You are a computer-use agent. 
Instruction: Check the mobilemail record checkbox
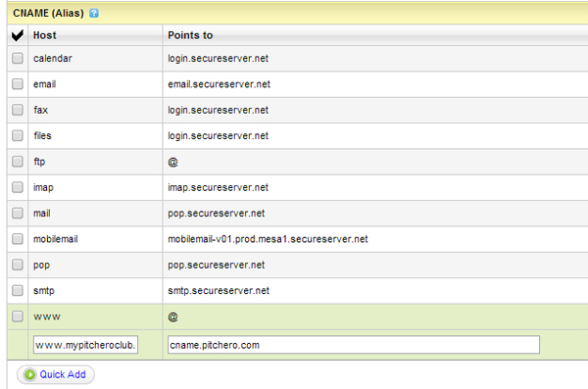pos(18,238)
